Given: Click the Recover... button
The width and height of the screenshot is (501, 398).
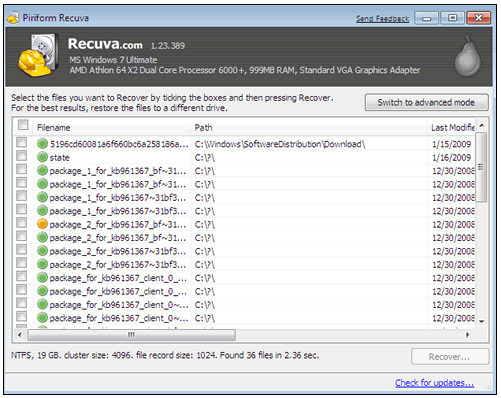Looking at the screenshot, I should pyautogui.click(x=450, y=357).
